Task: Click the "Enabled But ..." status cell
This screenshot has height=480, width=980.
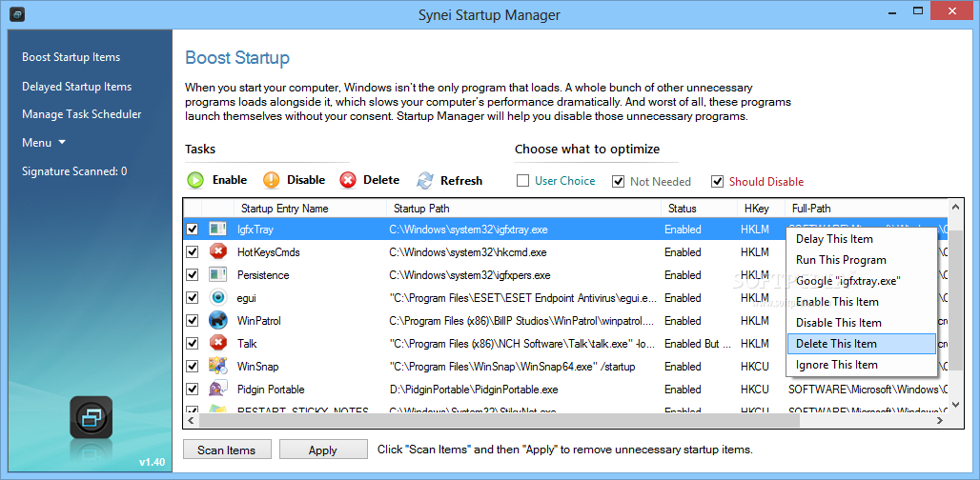Action: pyautogui.click(x=698, y=343)
